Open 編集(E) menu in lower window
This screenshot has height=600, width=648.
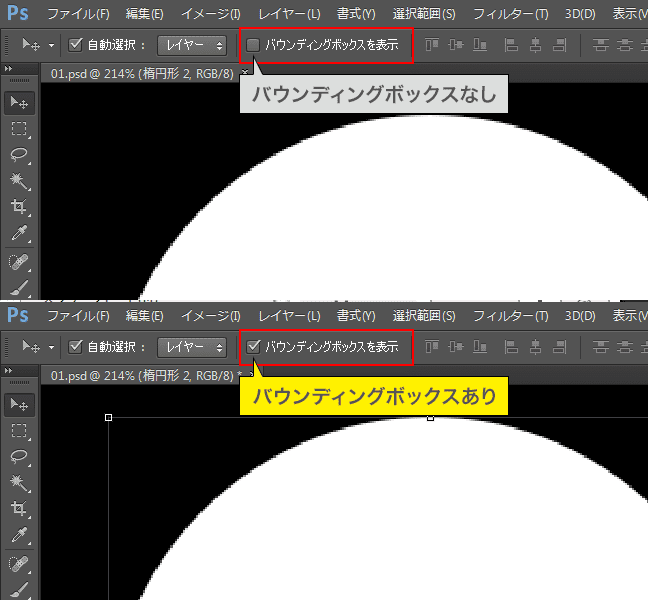(x=145, y=316)
